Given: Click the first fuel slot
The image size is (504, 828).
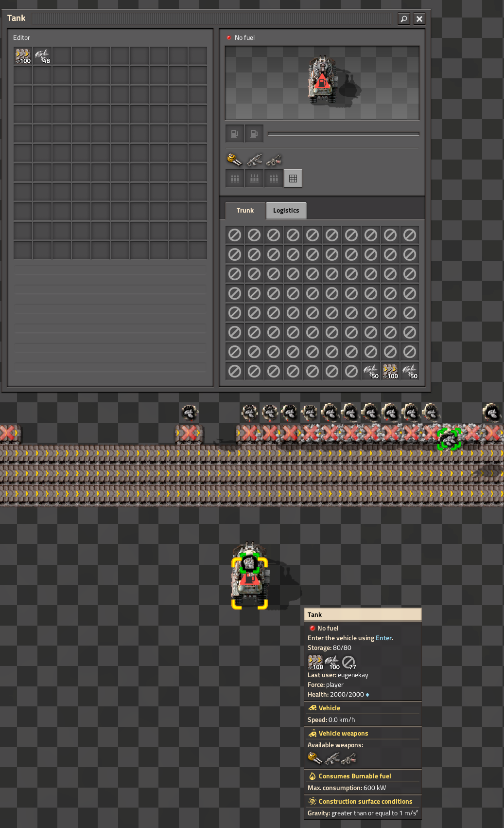Looking at the screenshot, I should (x=235, y=134).
